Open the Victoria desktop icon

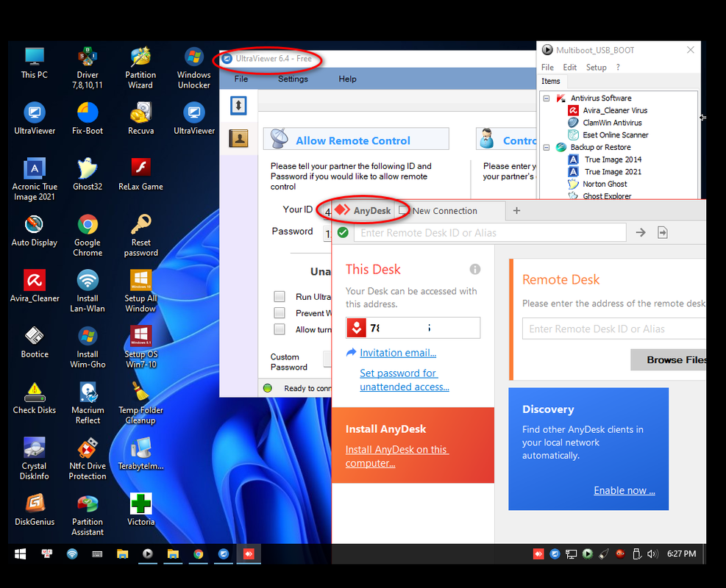pos(140,510)
